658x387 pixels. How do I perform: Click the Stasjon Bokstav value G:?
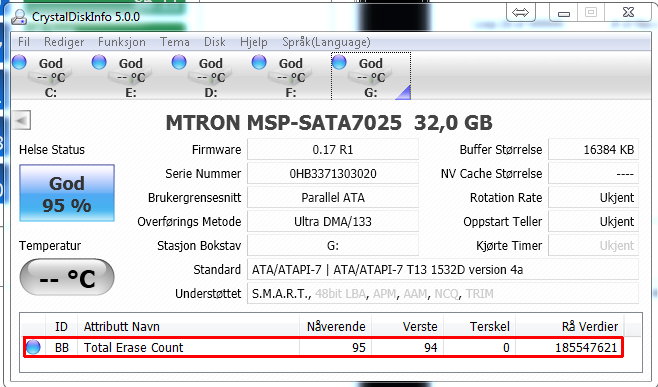tap(333, 245)
